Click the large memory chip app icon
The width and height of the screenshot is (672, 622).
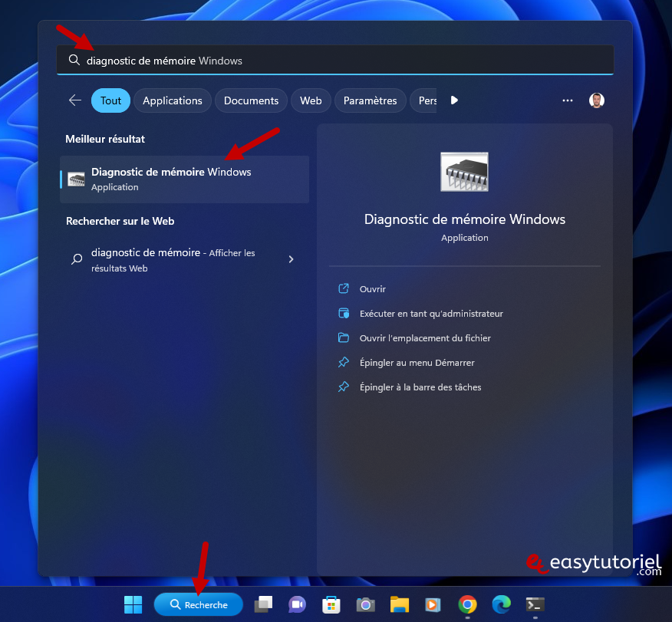[464, 172]
